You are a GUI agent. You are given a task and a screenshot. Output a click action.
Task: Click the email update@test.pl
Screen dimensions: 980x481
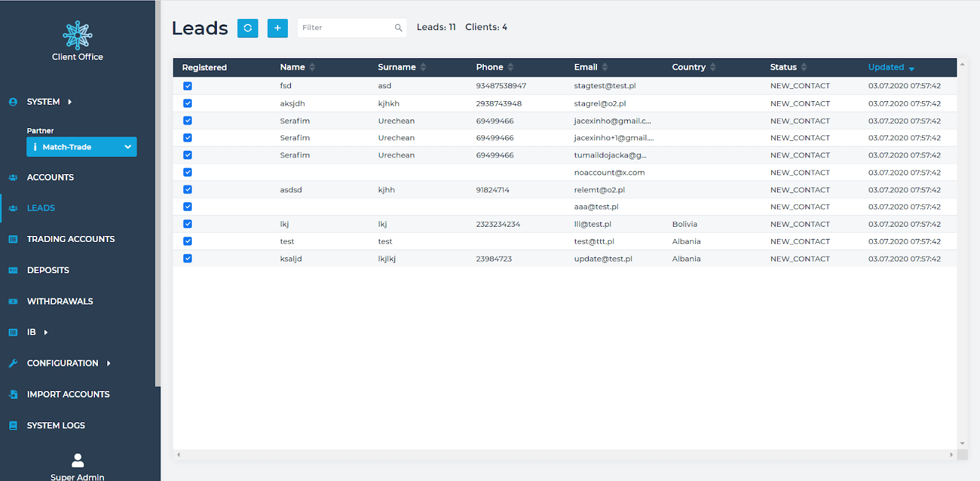coord(603,259)
